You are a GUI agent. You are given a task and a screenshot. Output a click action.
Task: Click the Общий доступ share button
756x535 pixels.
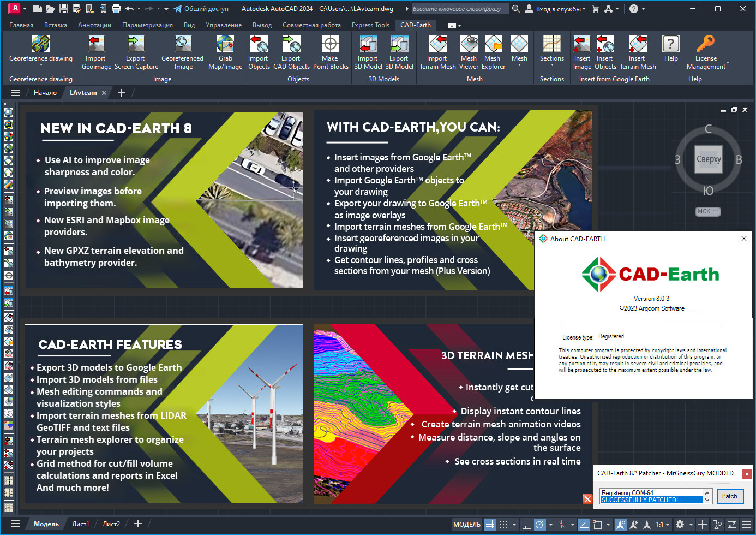(201, 9)
